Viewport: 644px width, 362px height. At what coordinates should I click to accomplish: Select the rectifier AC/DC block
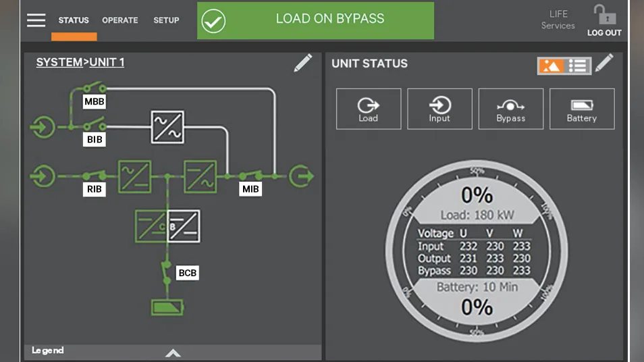[x=135, y=177]
